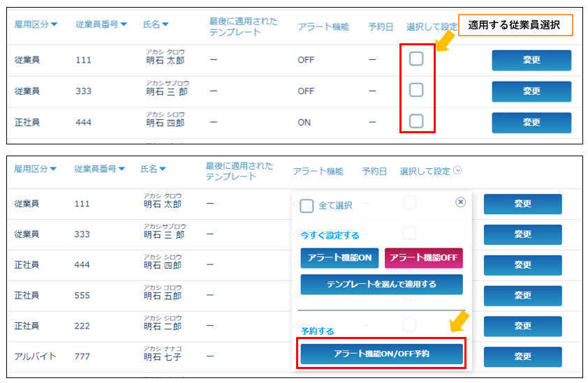Click 変更 for employee 555 明石 五郎
588x383 pixels.
(523, 296)
